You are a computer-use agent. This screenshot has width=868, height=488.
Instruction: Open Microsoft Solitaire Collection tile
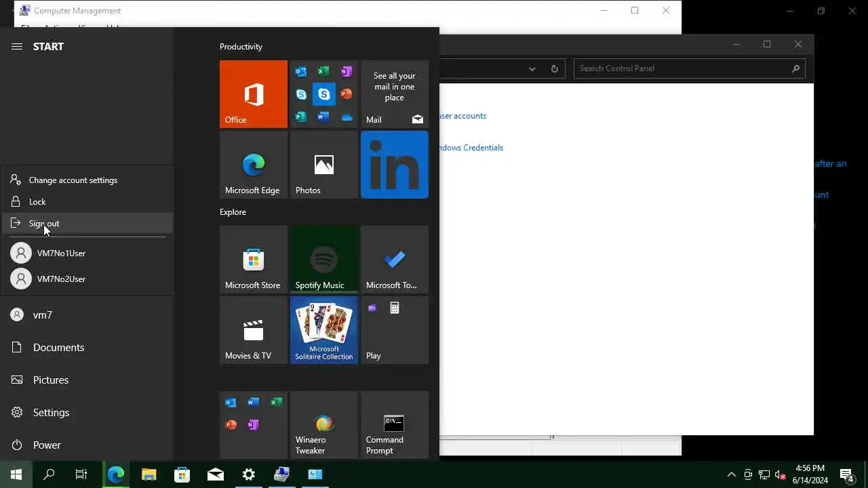tap(324, 330)
